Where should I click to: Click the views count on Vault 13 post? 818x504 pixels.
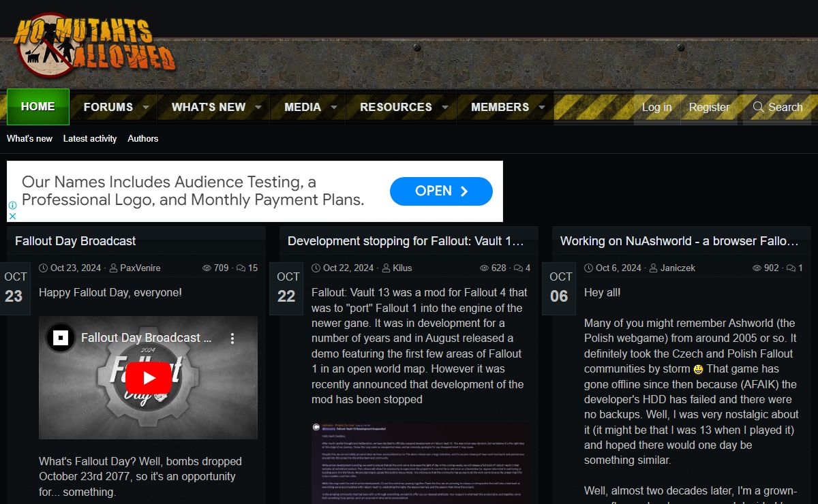[x=493, y=268]
